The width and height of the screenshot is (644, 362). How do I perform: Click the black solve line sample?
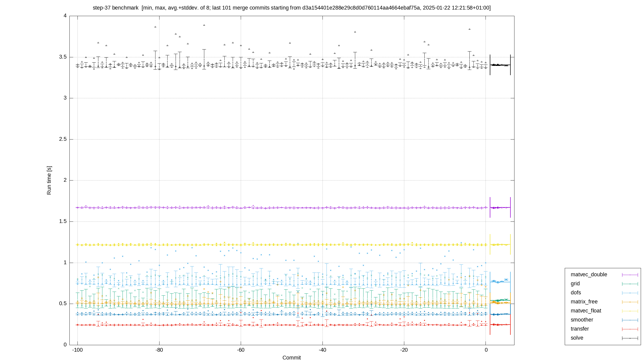[x=630, y=338]
